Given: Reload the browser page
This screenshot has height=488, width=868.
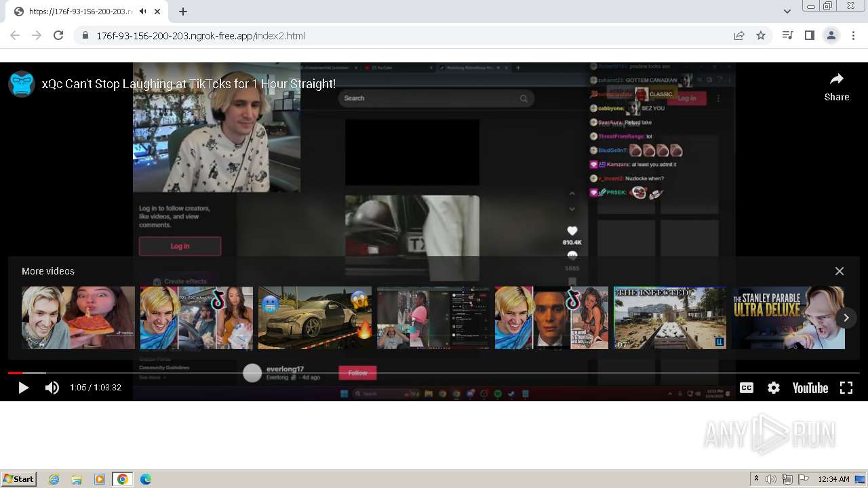Looking at the screenshot, I should [x=58, y=35].
